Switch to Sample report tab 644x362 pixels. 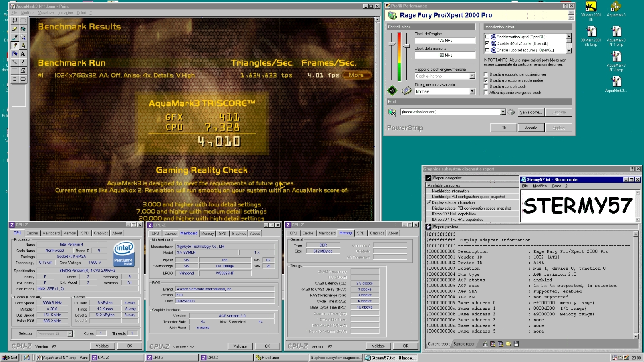click(x=464, y=344)
